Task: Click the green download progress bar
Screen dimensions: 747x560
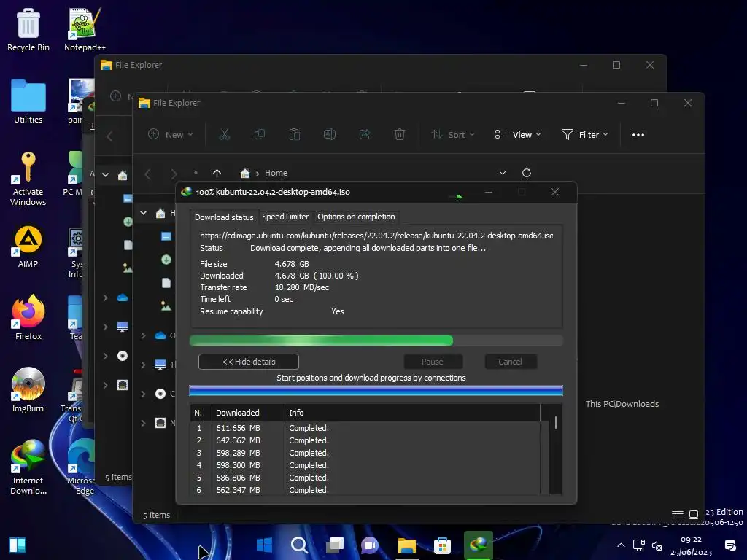Action: 376,341
